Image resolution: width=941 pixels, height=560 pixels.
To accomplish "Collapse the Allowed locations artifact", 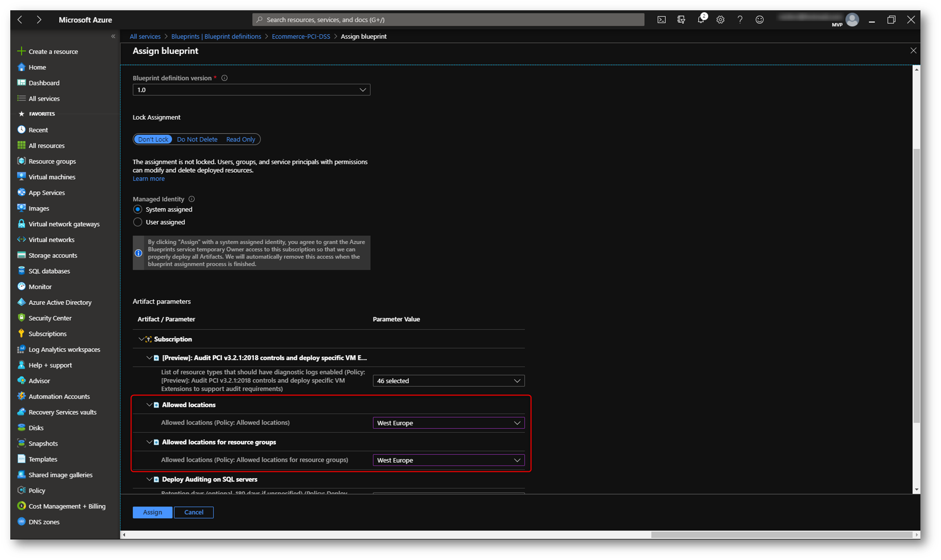I will pyautogui.click(x=149, y=404).
